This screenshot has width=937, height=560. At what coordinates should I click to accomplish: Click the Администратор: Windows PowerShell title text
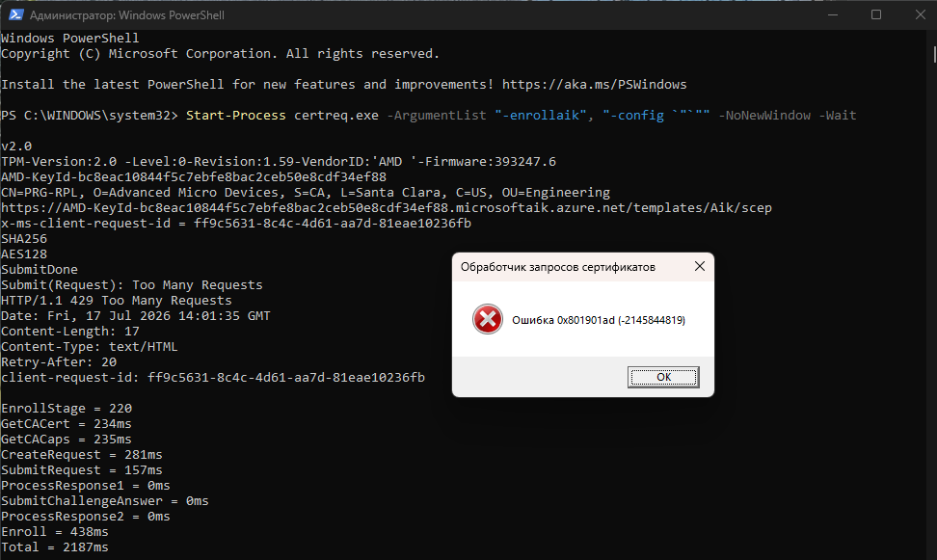[126, 15]
